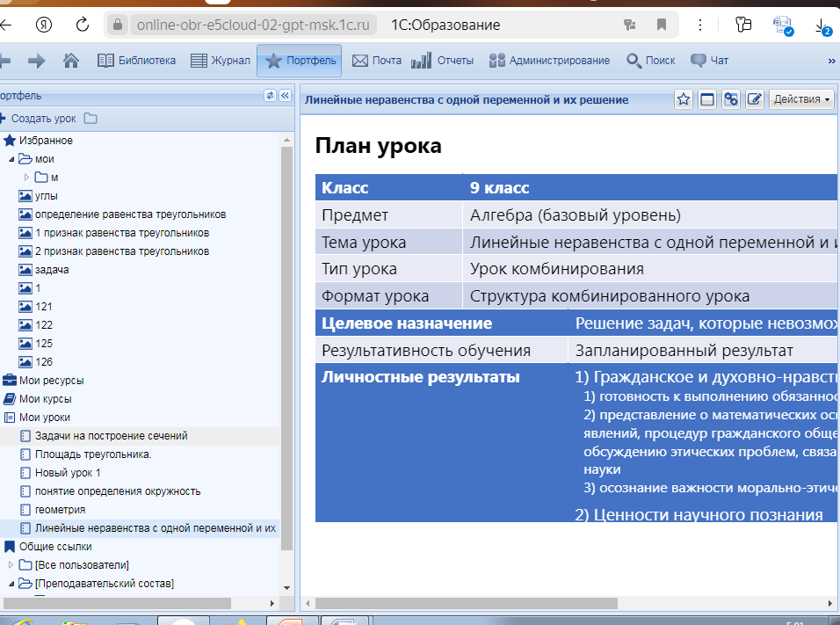Open Администрирование section
This screenshot has height=625, width=840.
pyautogui.click(x=549, y=61)
